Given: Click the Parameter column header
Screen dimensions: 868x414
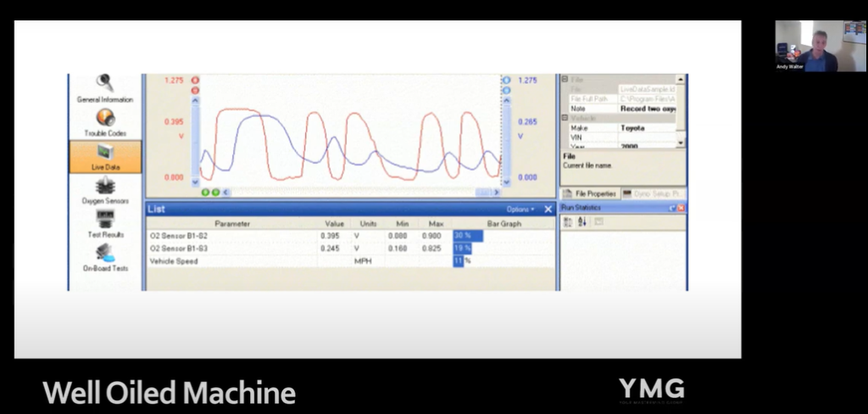Looking at the screenshot, I should [x=231, y=224].
